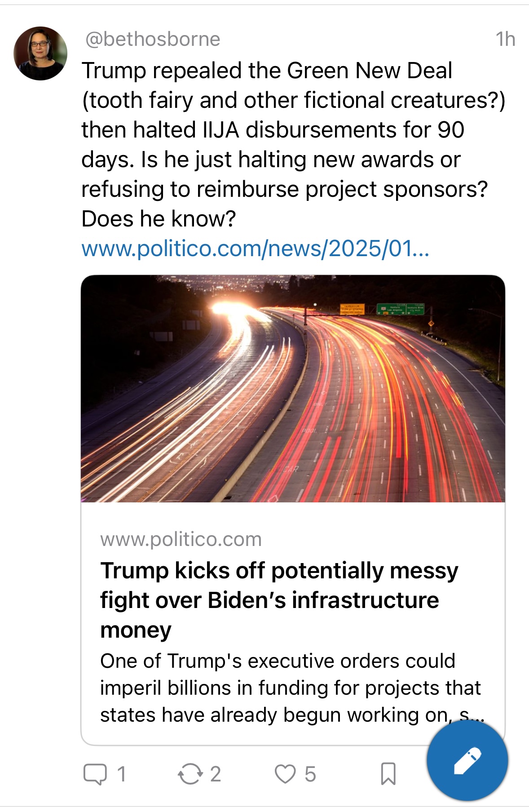Open the highway traffic preview image
The height and width of the screenshot is (812, 529).
point(293,388)
